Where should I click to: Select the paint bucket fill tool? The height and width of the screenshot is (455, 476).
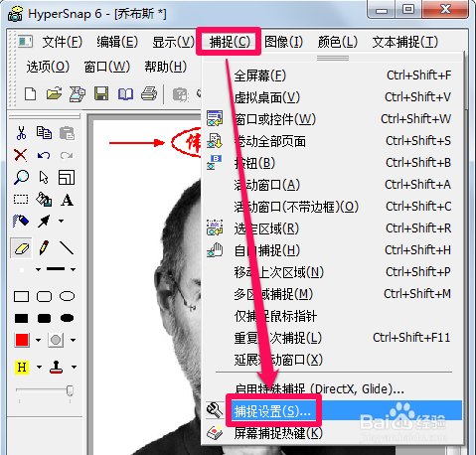click(44, 200)
